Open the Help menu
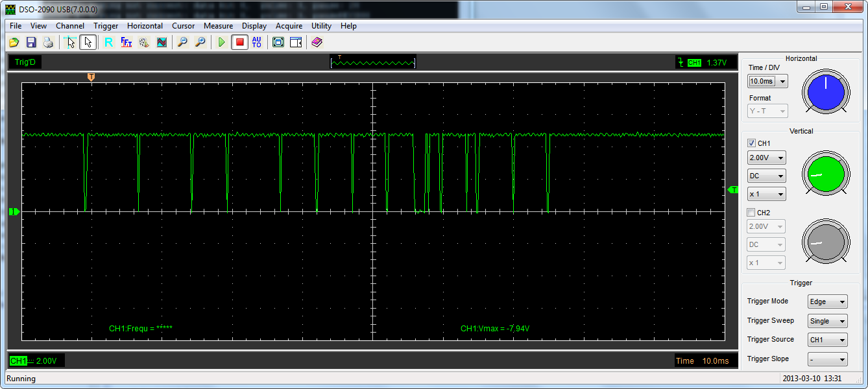The image size is (868, 389). 348,26
